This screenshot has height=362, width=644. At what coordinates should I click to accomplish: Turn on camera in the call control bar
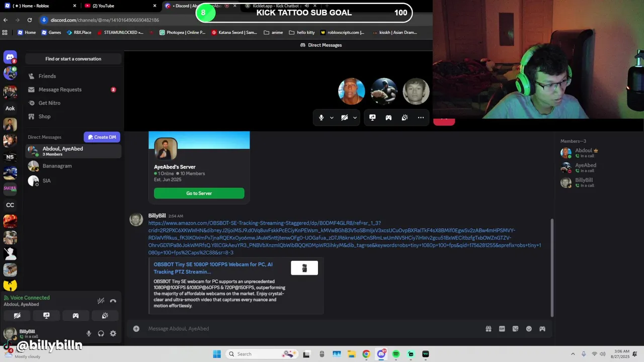pos(344,118)
